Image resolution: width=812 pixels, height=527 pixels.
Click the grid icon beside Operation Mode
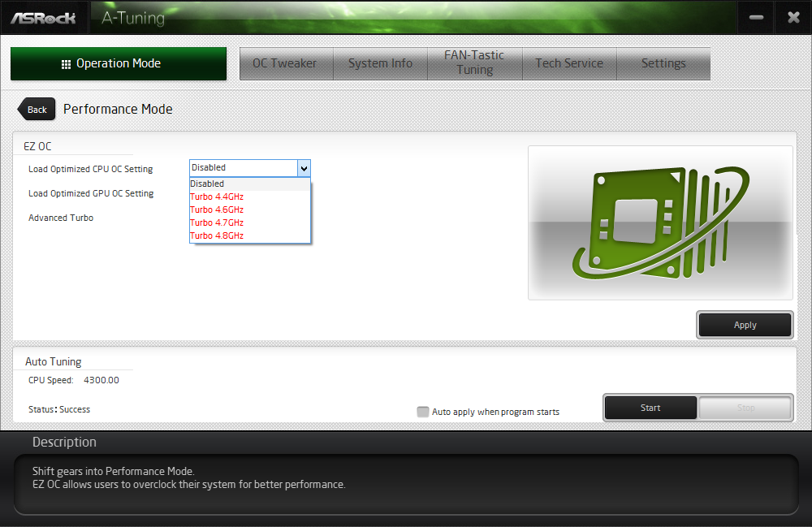click(x=66, y=64)
